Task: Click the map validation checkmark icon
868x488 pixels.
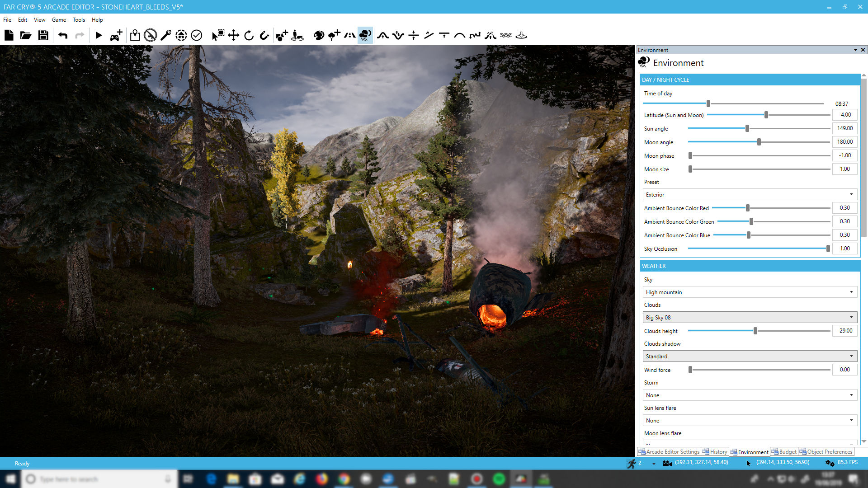Action: coord(196,35)
